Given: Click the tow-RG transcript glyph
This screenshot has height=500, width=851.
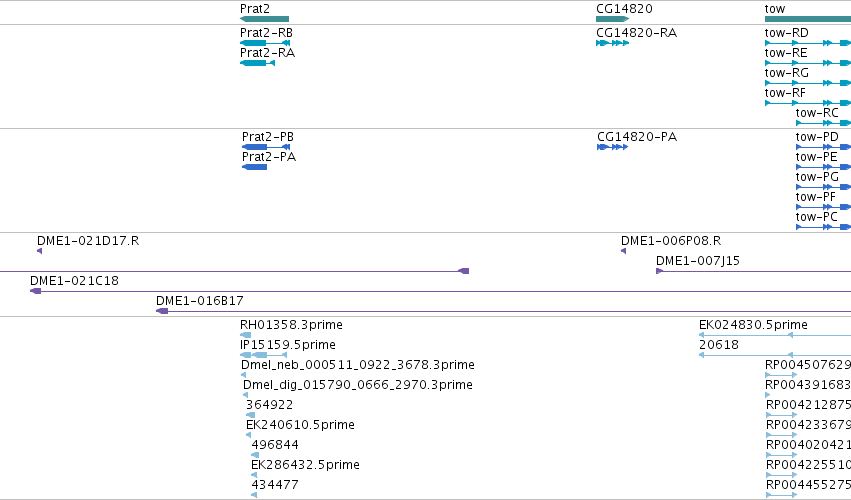Looking at the screenshot, I should click(x=808, y=83).
